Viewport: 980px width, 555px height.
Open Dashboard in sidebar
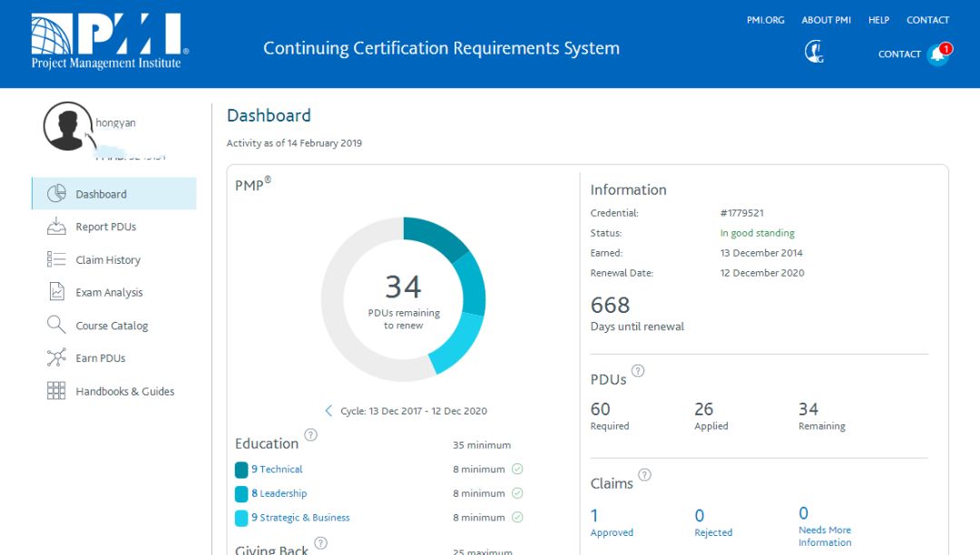tap(114, 193)
